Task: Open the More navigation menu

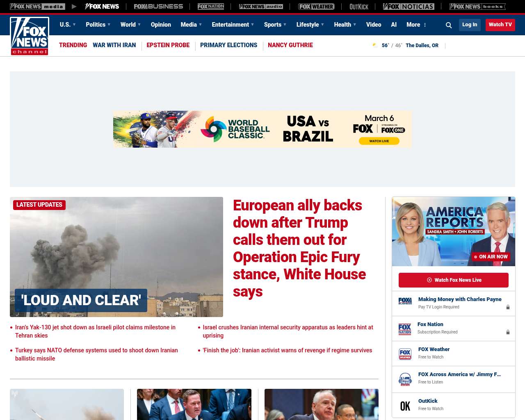Action: tap(416, 25)
